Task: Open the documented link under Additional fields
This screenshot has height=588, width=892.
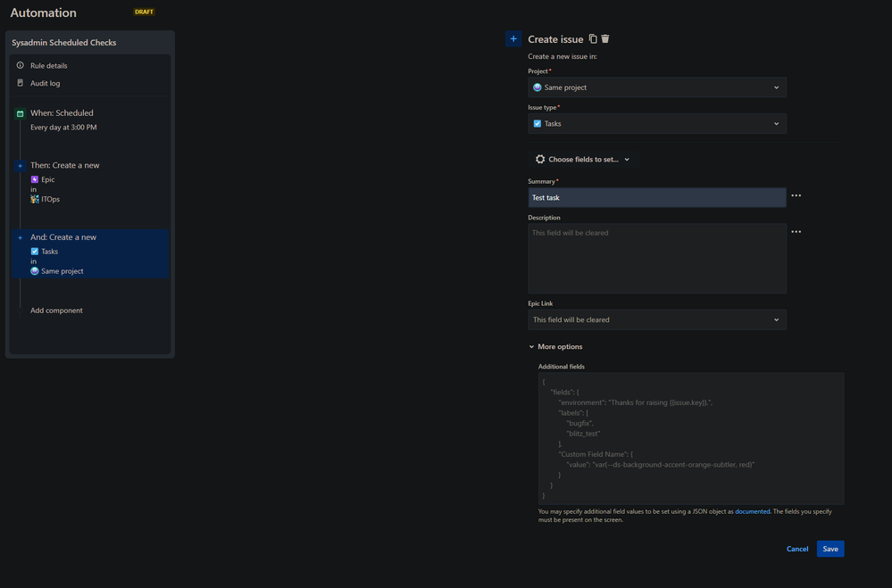Action: point(752,512)
